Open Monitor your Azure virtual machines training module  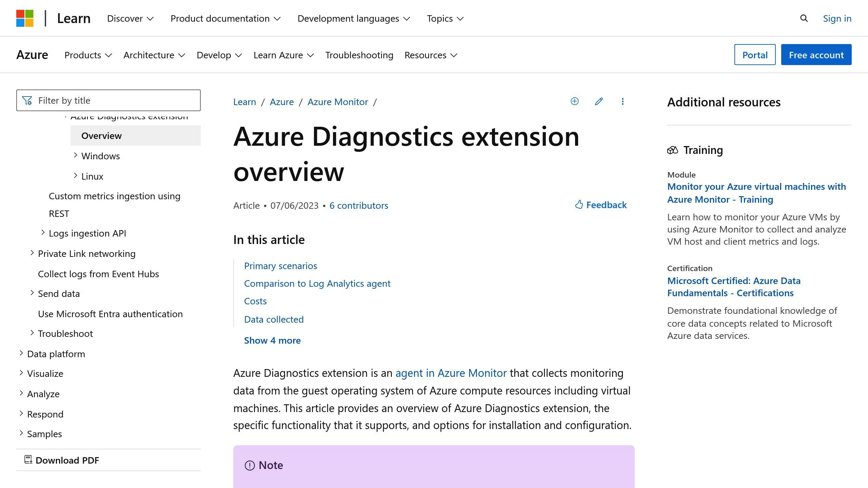756,193
